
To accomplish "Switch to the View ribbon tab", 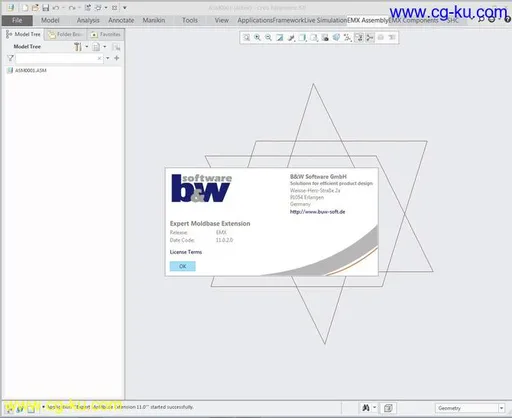I will click(221, 20).
